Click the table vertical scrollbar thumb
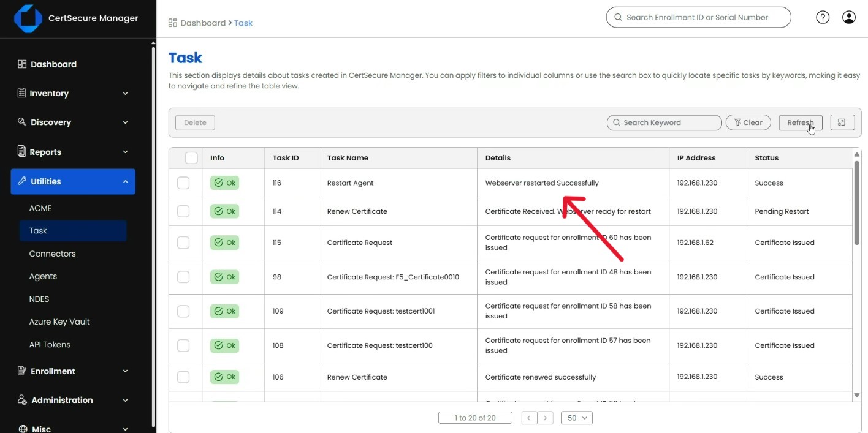The width and height of the screenshot is (868, 433). (x=856, y=203)
